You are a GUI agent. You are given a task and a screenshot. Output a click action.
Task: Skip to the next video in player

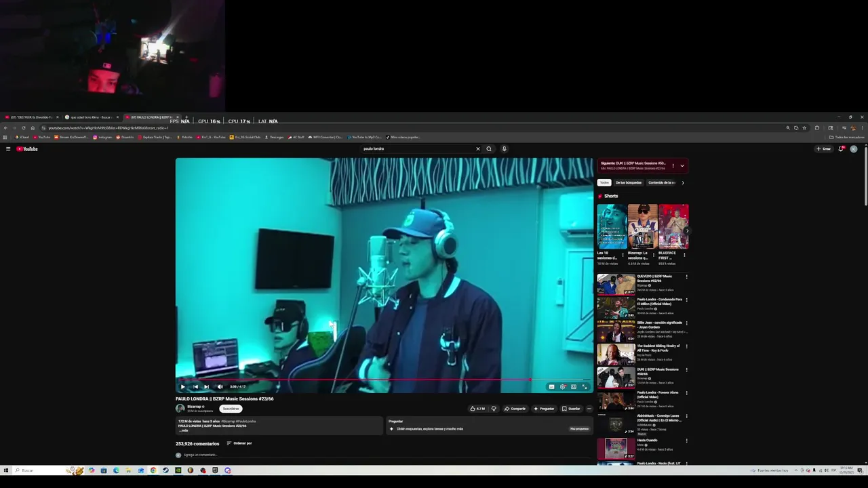[207, 387]
